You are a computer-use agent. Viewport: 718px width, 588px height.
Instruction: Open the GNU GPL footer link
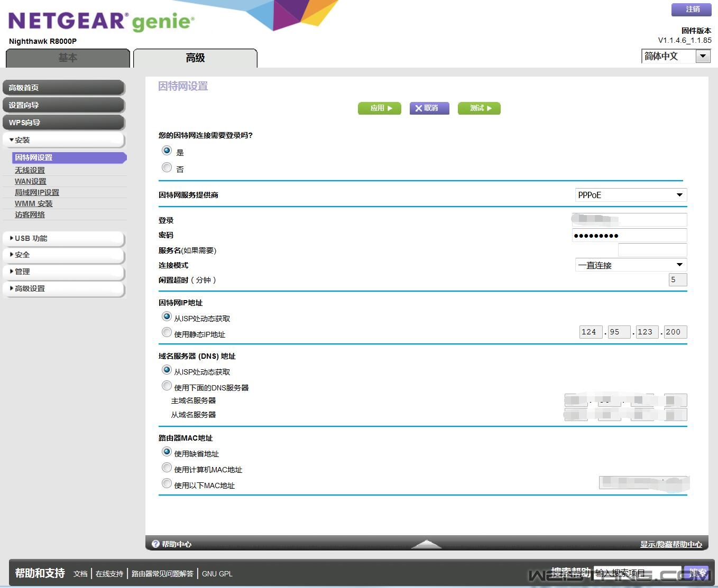click(x=217, y=574)
